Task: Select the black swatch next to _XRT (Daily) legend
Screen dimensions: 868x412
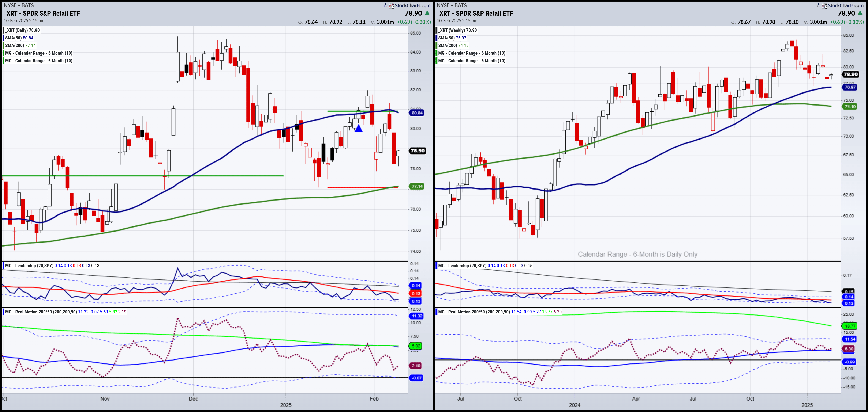Action: (4, 30)
